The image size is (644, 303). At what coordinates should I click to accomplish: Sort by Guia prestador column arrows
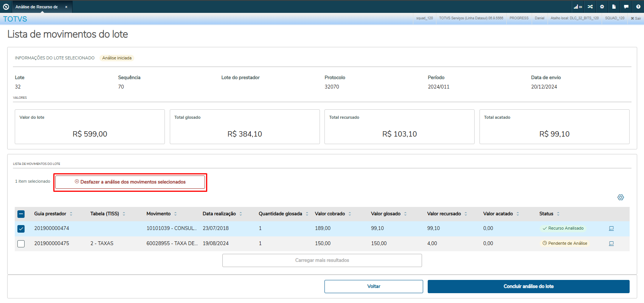71,214
